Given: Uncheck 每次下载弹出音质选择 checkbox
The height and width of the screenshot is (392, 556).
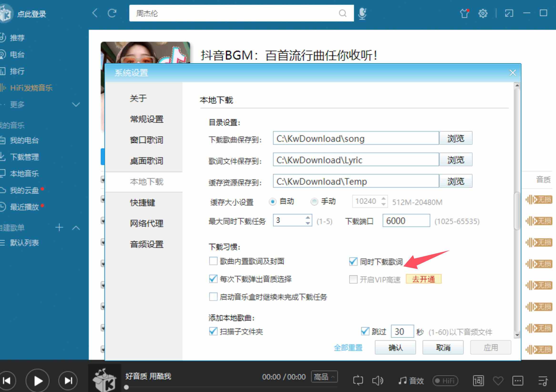Looking at the screenshot, I should [x=213, y=279].
